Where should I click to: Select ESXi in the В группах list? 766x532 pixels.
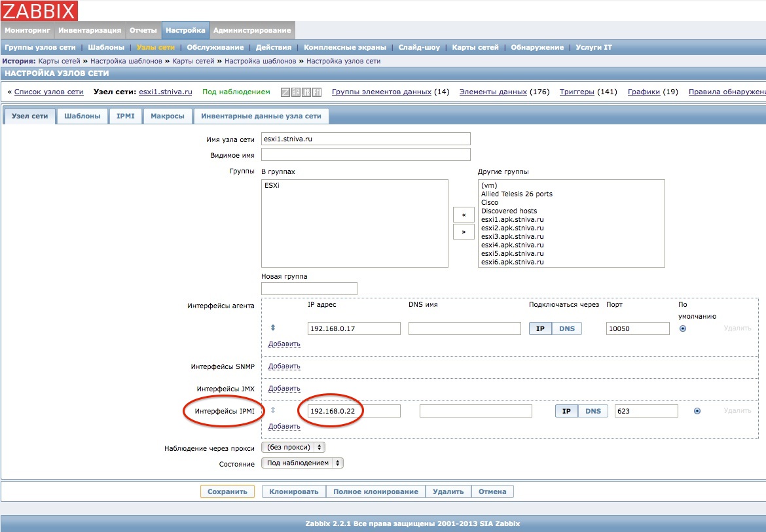pyautogui.click(x=272, y=186)
